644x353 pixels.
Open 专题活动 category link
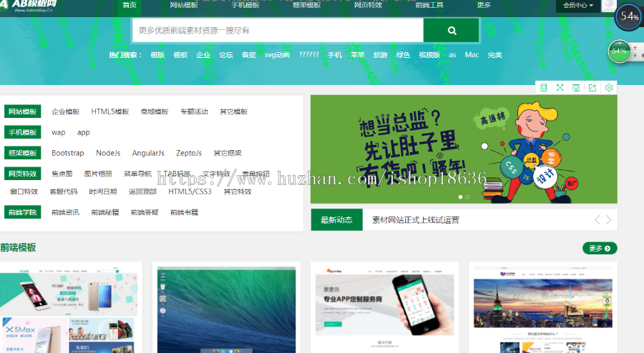[x=194, y=111]
